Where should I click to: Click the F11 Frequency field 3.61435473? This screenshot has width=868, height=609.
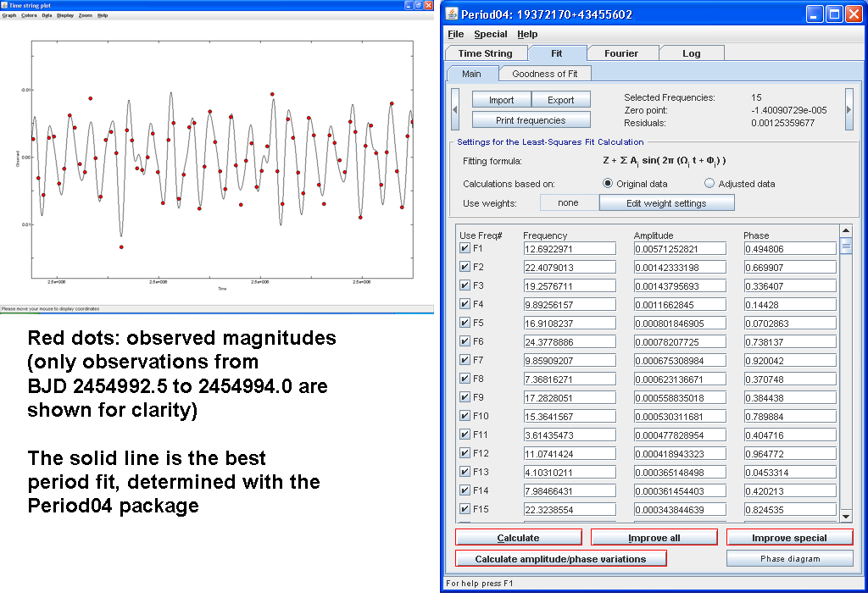coord(570,435)
